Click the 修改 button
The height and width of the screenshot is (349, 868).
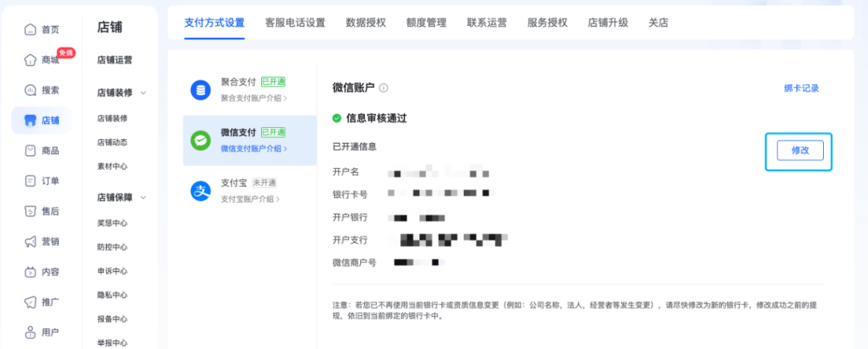(800, 150)
